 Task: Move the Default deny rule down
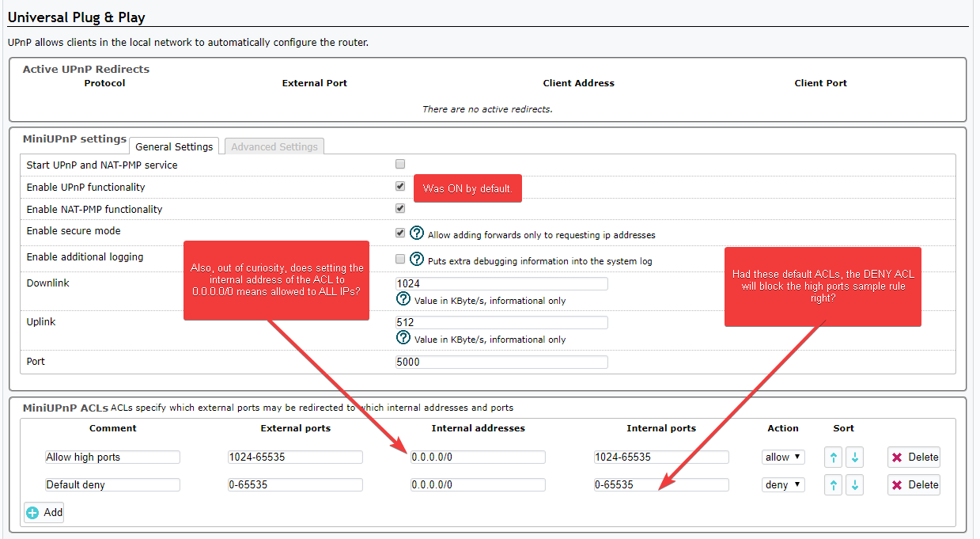click(x=854, y=484)
